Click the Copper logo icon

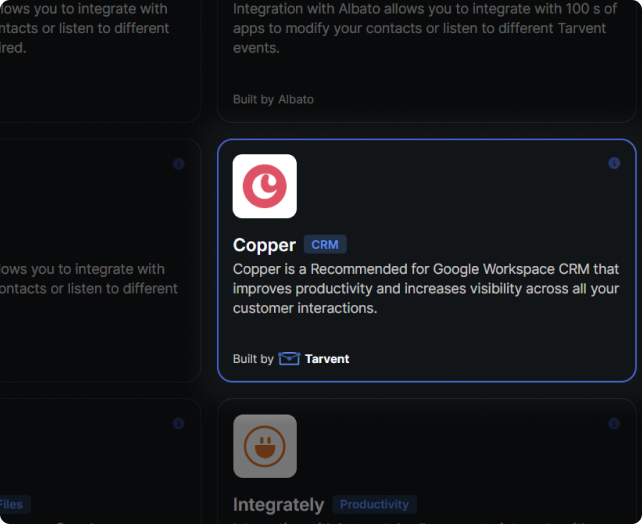265,186
